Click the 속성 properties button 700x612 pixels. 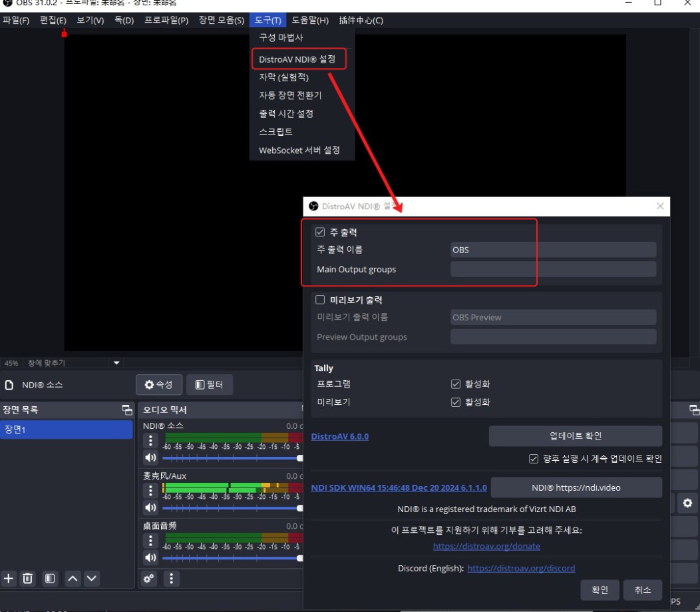[159, 385]
